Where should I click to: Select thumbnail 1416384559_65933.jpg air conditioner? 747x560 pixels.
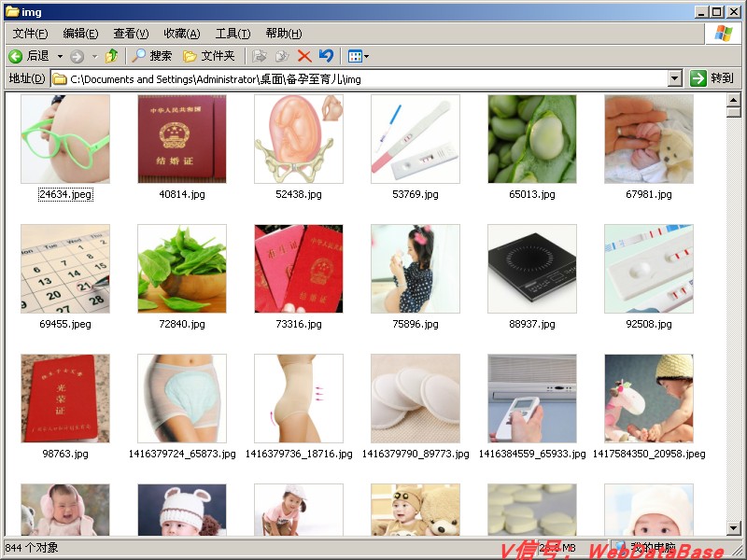532,399
